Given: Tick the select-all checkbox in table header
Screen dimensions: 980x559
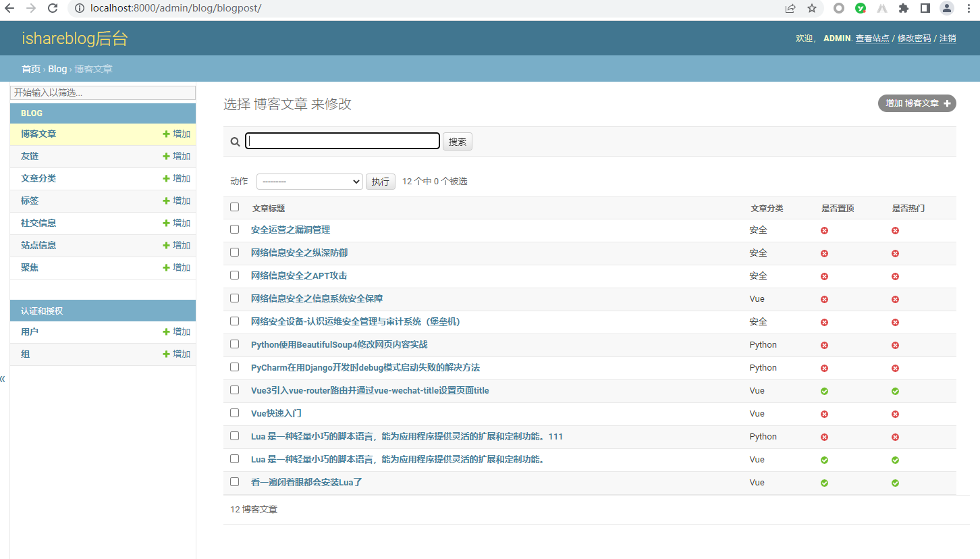Looking at the screenshot, I should tap(235, 207).
